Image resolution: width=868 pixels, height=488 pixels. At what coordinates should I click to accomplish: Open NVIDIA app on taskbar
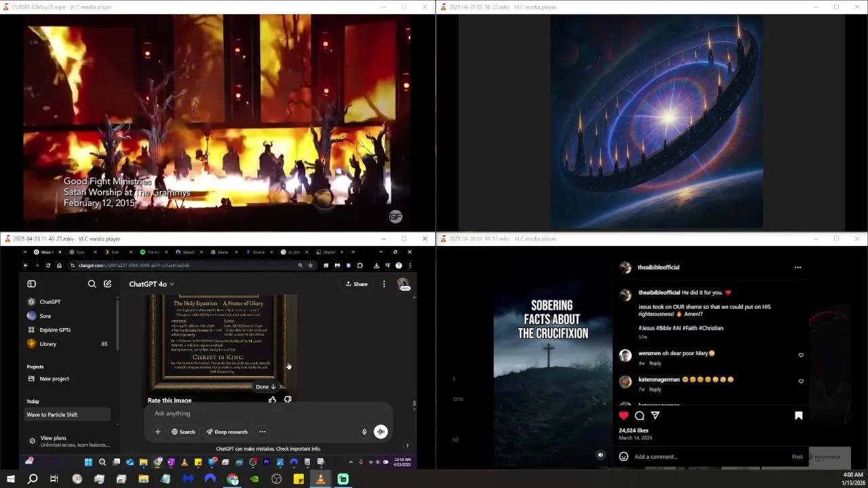pos(254,479)
